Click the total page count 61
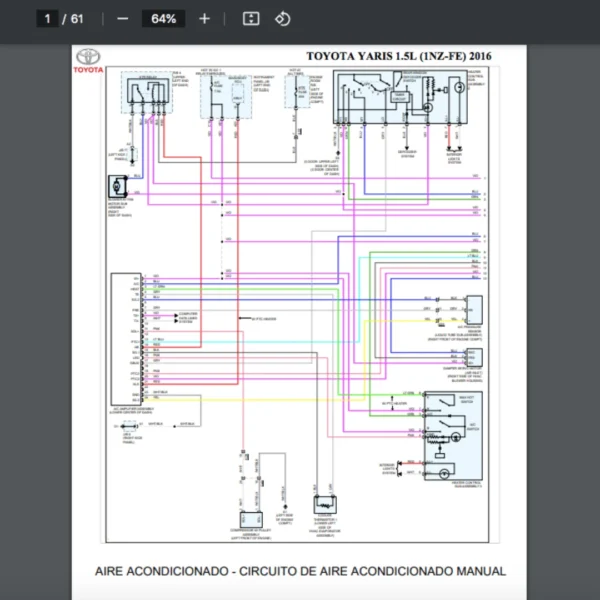 click(x=77, y=19)
